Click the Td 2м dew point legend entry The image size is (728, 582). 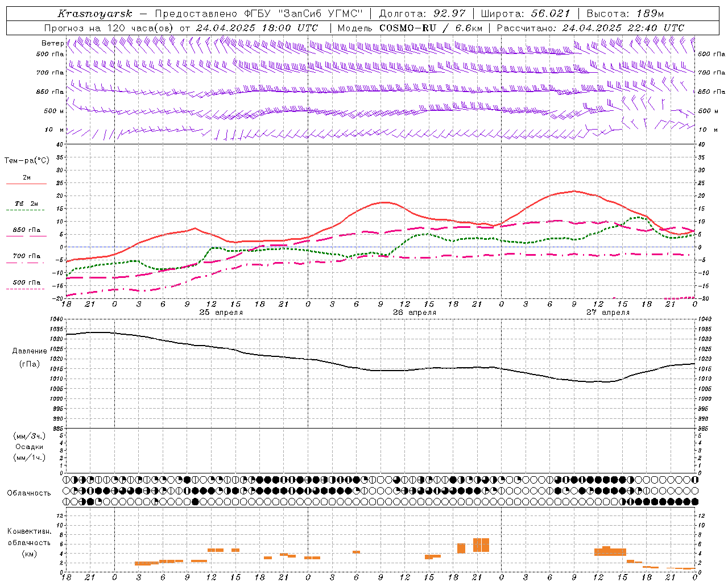click(26, 206)
